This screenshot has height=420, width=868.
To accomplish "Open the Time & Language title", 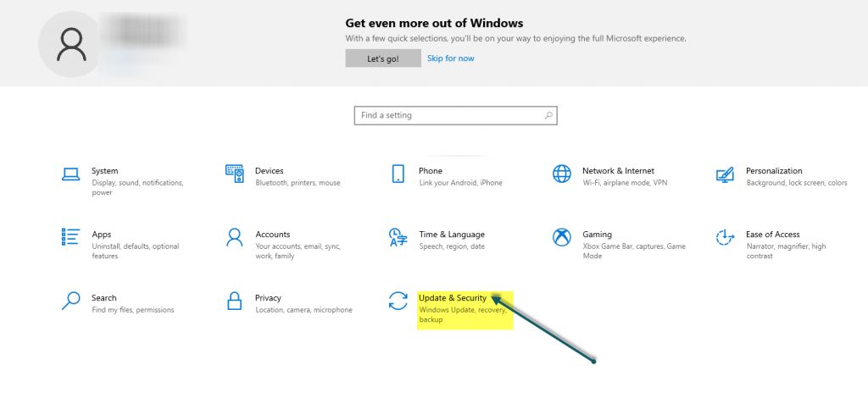I will pos(452,235).
